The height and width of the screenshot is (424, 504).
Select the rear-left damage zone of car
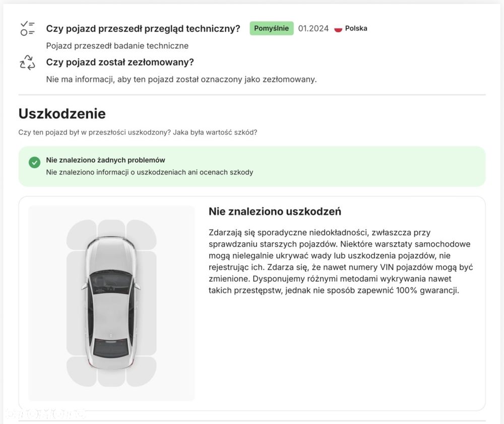(x=80, y=371)
